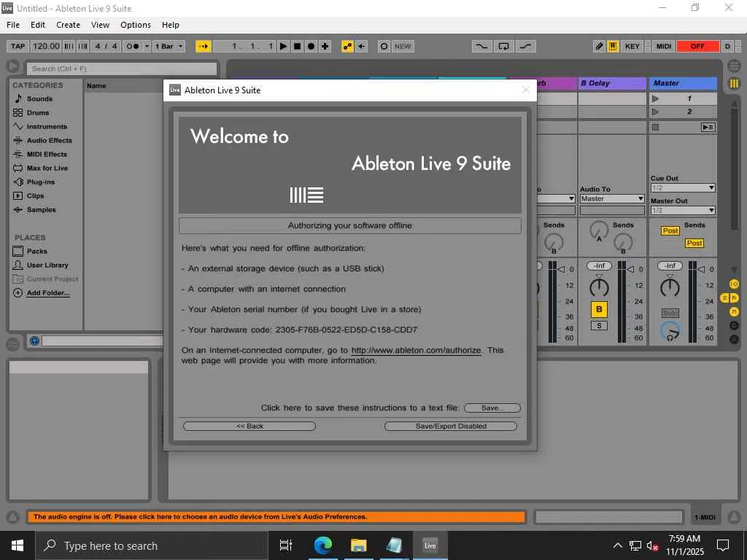Open the ableton.com/authorize link
The height and width of the screenshot is (560, 747).
click(416, 350)
